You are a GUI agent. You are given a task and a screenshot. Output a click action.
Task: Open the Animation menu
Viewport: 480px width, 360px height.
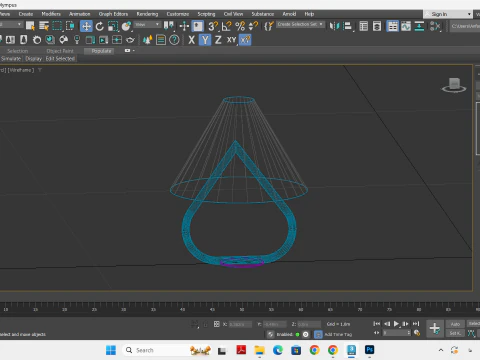pos(79,14)
